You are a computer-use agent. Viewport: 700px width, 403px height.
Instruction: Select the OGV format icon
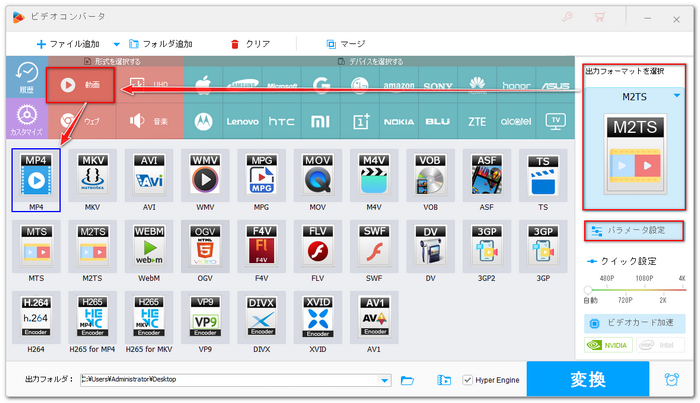click(x=205, y=248)
